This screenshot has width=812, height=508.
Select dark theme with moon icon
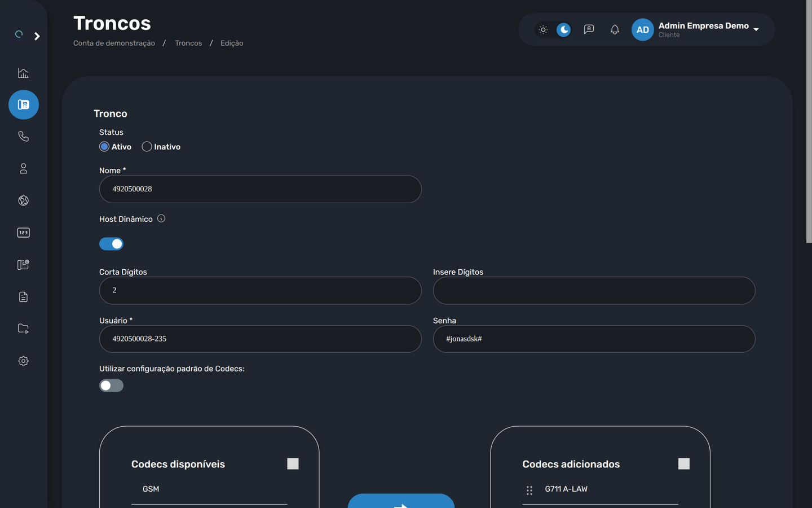563,30
